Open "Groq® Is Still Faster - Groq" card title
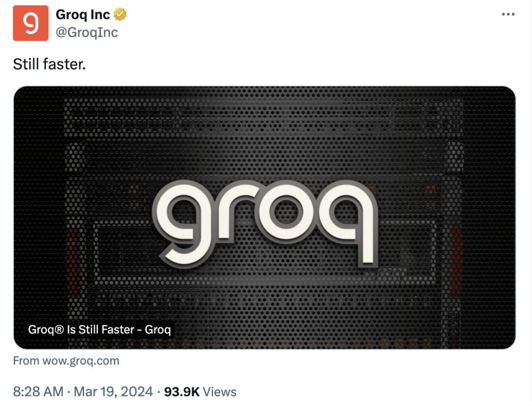532x402 pixels. click(x=100, y=330)
